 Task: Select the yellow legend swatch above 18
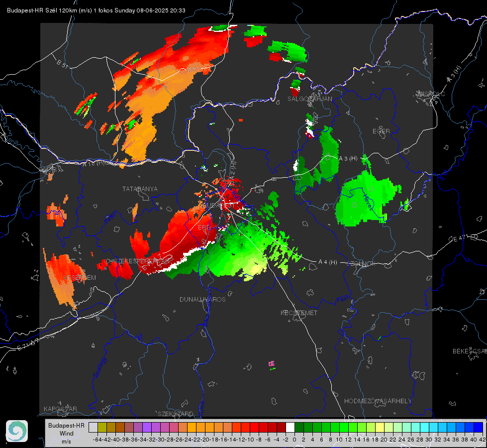380,427
